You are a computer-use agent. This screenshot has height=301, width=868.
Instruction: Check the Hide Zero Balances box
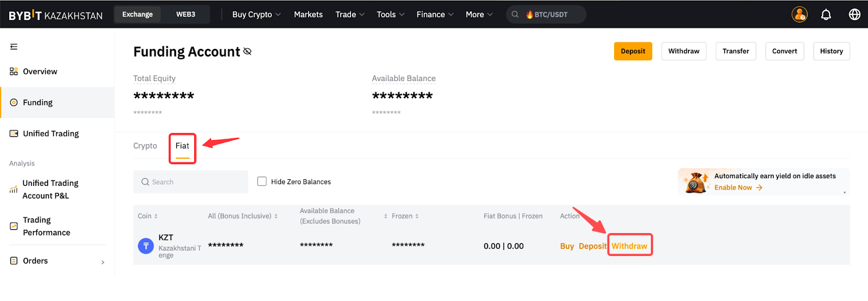(x=262, y=181)
